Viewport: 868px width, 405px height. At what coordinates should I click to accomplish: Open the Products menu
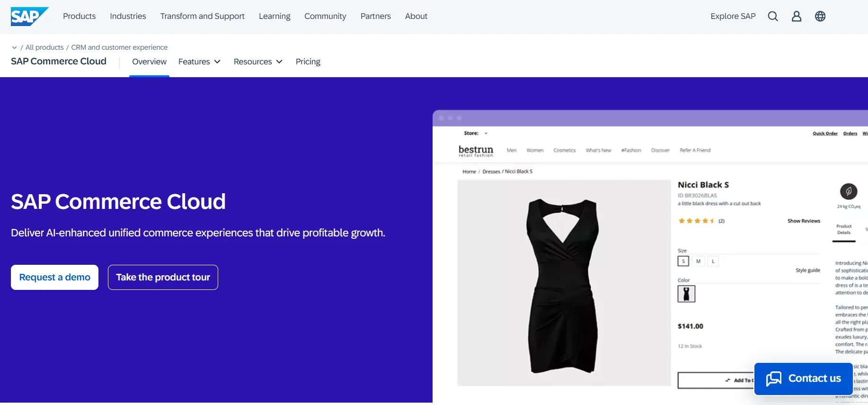pos(79,16)
